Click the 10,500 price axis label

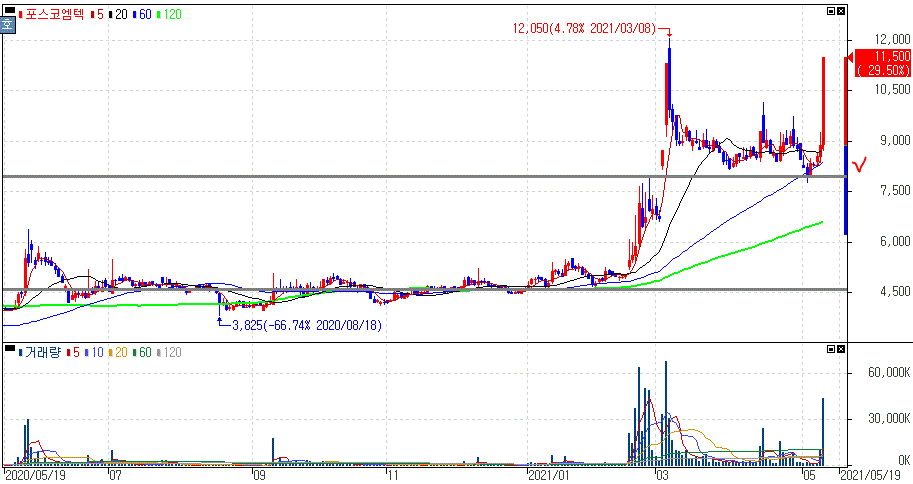point(892,89)
